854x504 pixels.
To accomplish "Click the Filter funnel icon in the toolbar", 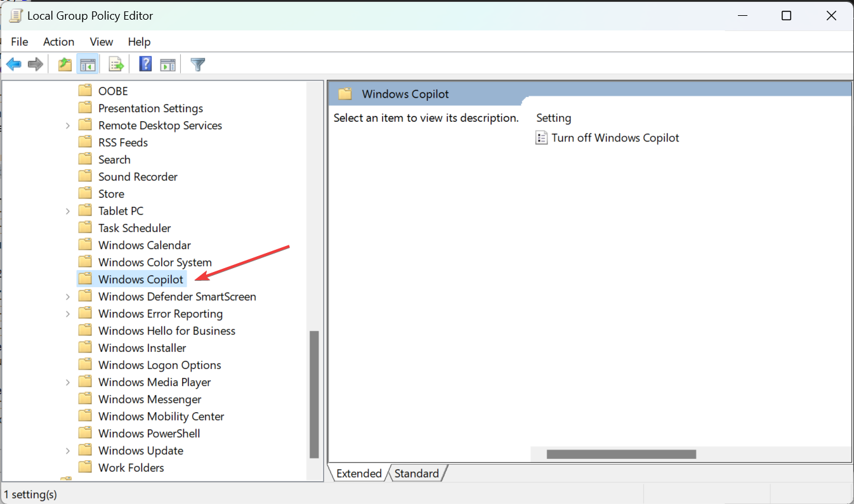I will click(198, 64).
